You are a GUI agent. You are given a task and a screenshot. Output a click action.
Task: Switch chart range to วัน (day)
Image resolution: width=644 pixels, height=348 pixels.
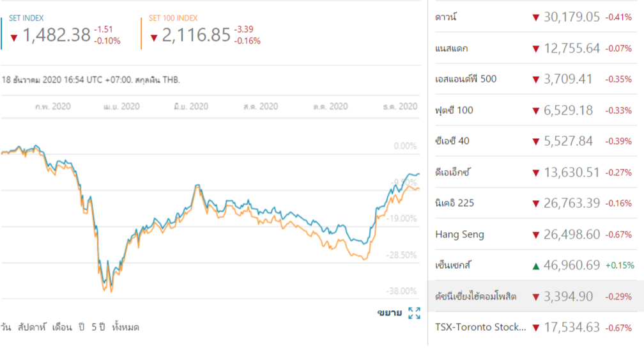(x=6, y=327)
